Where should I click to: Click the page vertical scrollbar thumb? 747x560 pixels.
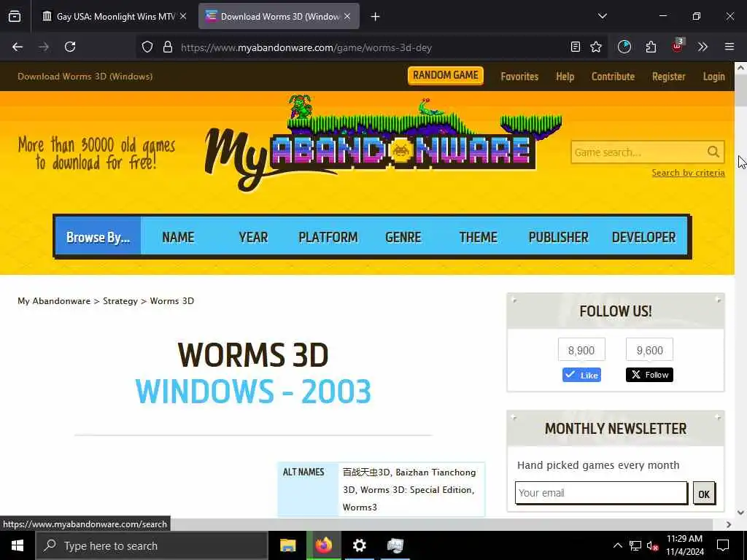point(741,90)
